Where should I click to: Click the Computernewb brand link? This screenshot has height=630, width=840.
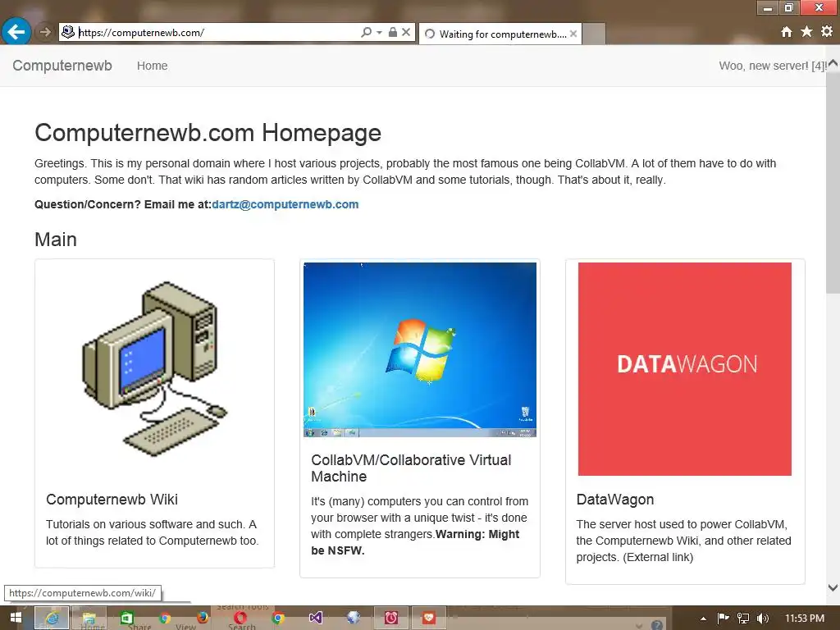pos(62,66)
